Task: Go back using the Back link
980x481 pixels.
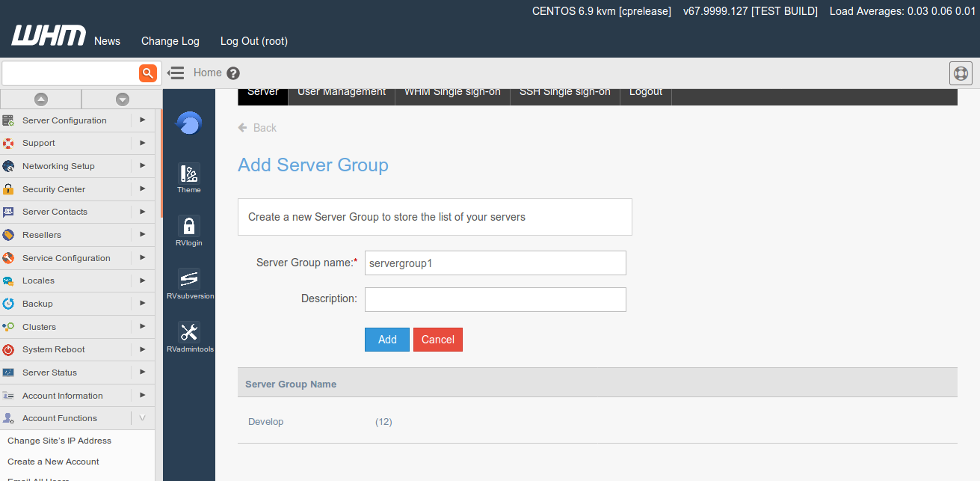Action: [x=258, y=128]
